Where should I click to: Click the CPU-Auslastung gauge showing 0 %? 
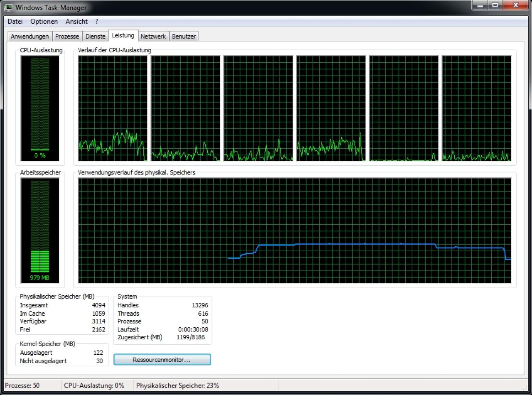40,108
